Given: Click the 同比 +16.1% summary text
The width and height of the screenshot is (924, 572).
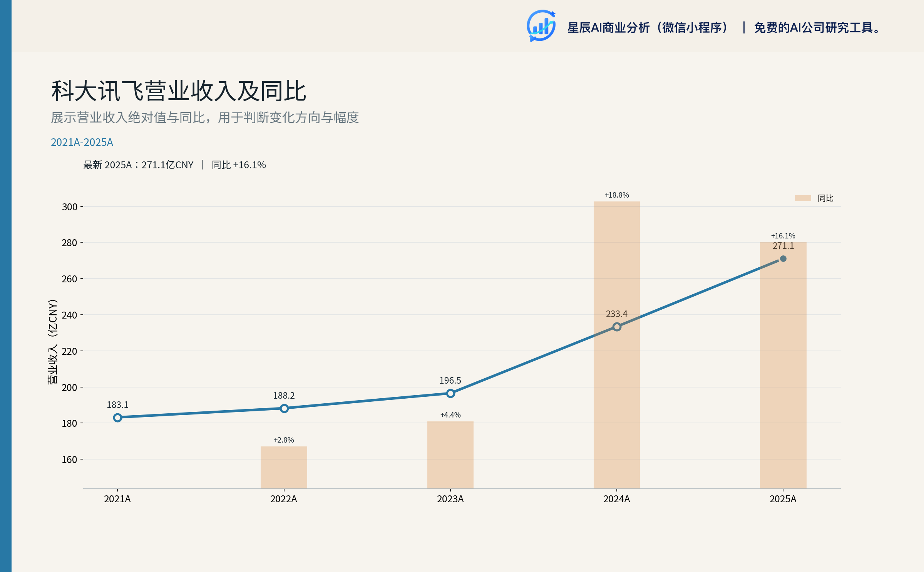Looking at the screenshot, I should coord(239,165).
